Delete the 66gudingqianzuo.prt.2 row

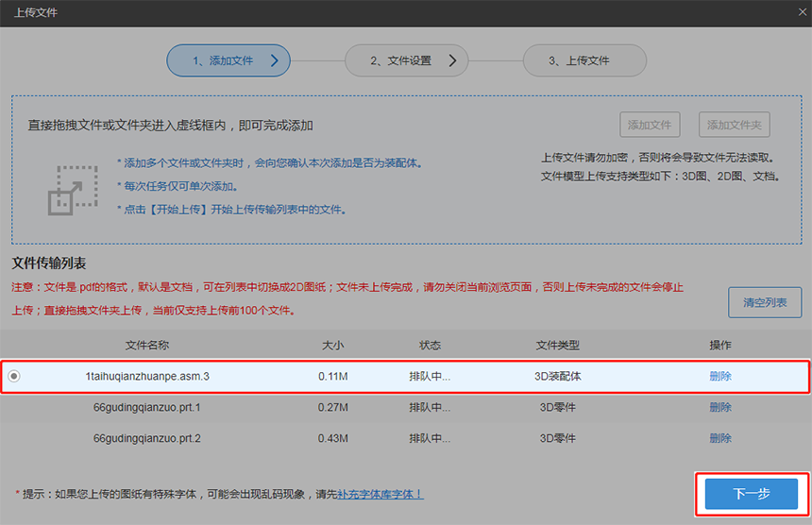click(720, 438)
